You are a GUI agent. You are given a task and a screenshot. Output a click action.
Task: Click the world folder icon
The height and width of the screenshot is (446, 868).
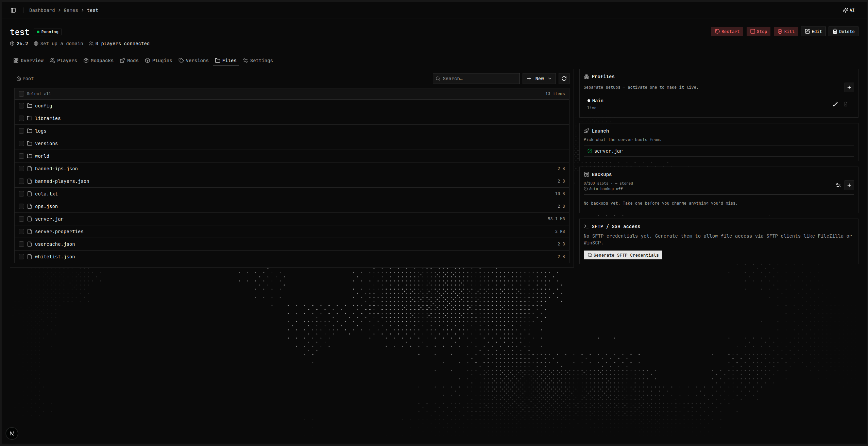pyautogui.click(x=30, y=156)
